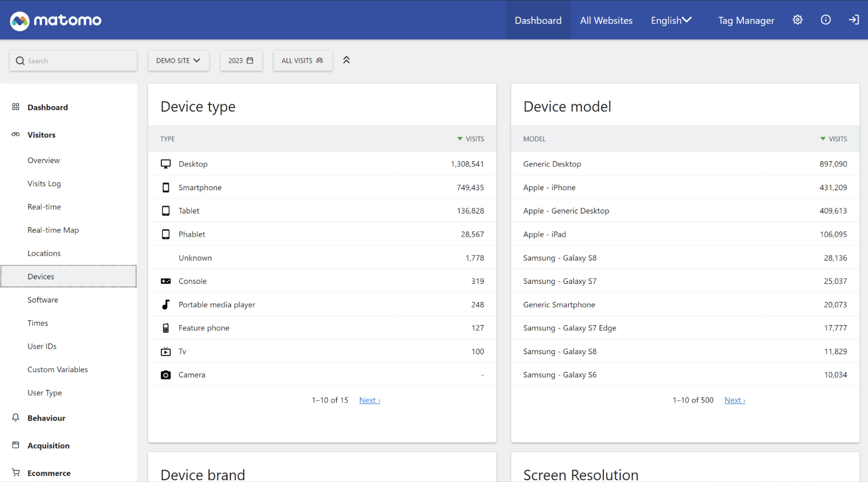Open the DEMO SITE selector
The width and height of the screenshot is (868, 482).
coord(178,60)
